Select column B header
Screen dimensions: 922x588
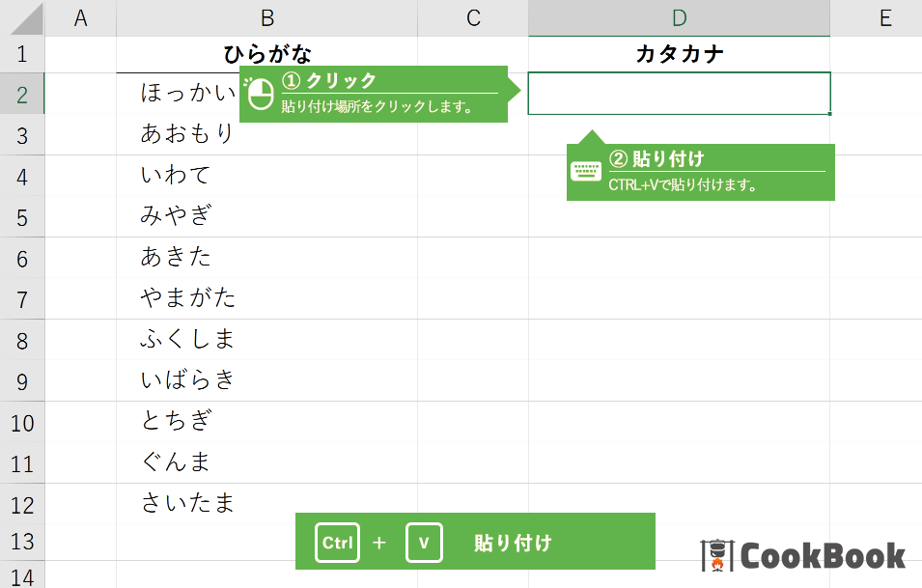[267, 17]
